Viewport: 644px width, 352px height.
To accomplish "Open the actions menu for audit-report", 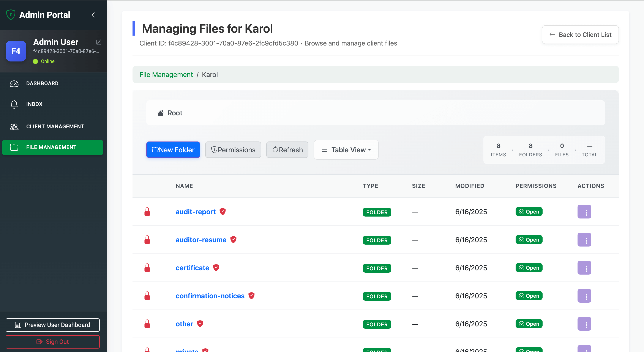I will [x=584, y=212].
